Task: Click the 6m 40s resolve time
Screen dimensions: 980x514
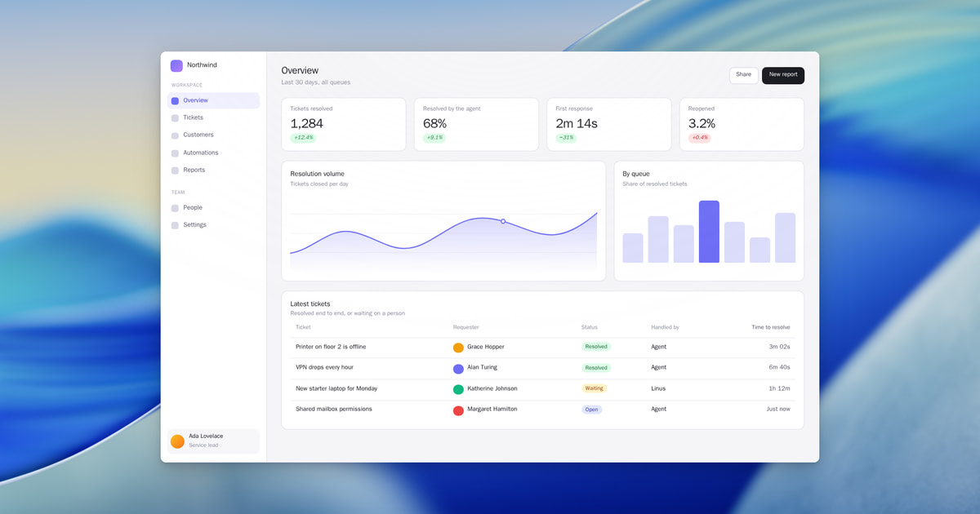Action: click(x=779, y=367)
